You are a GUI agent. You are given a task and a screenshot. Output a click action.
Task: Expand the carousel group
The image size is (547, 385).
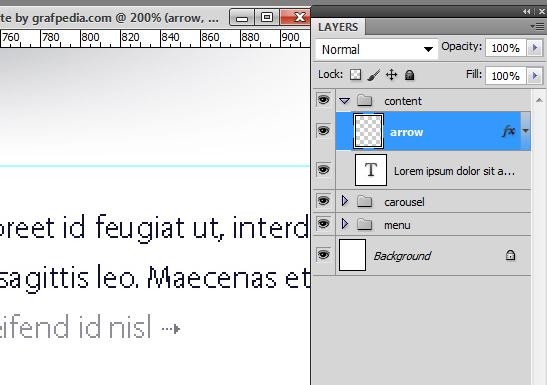pos(345,201)
